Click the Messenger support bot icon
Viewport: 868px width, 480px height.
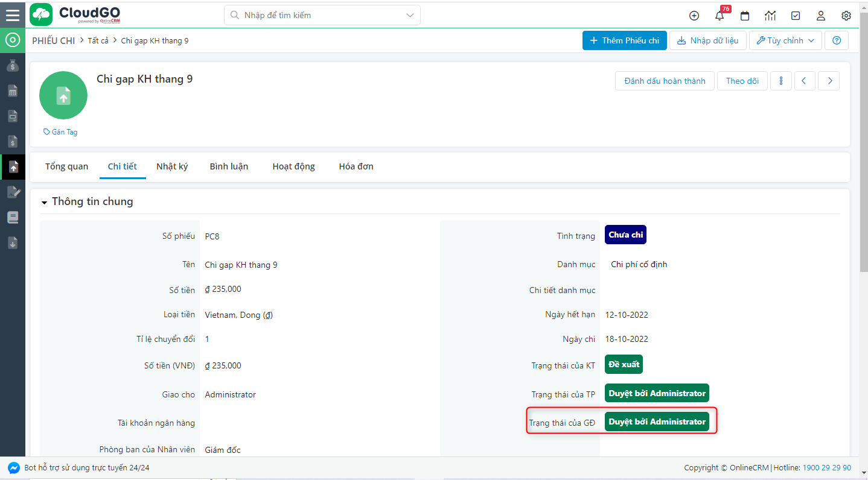point(13,467)
